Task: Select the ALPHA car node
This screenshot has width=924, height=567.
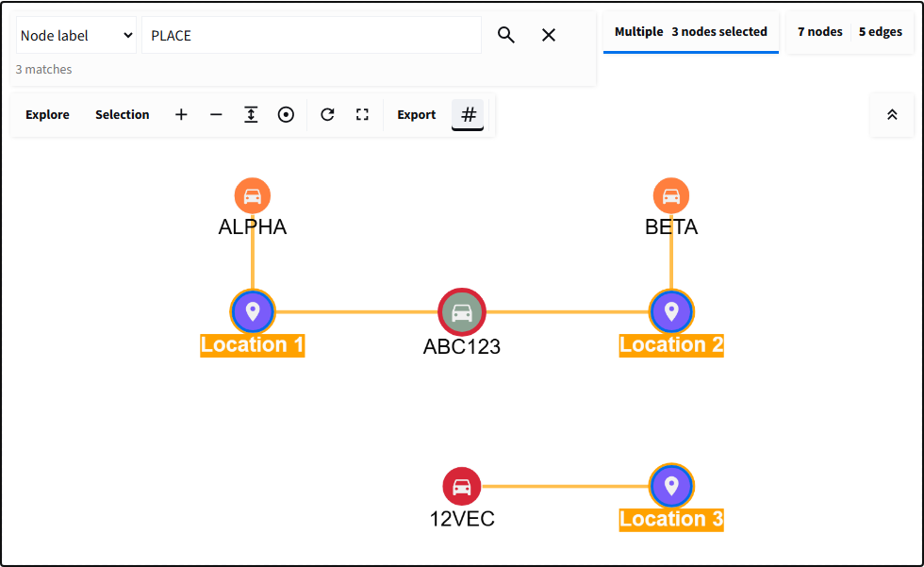Action: 253,195
